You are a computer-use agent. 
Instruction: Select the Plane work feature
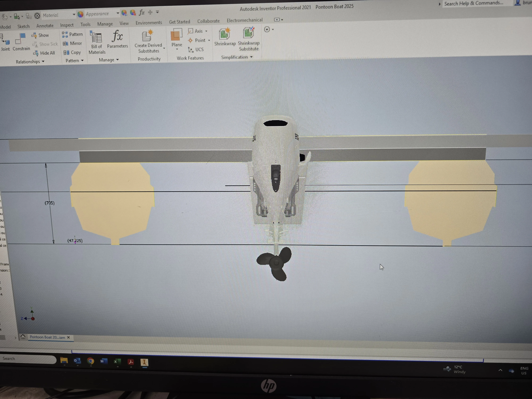tap(176, 38)
